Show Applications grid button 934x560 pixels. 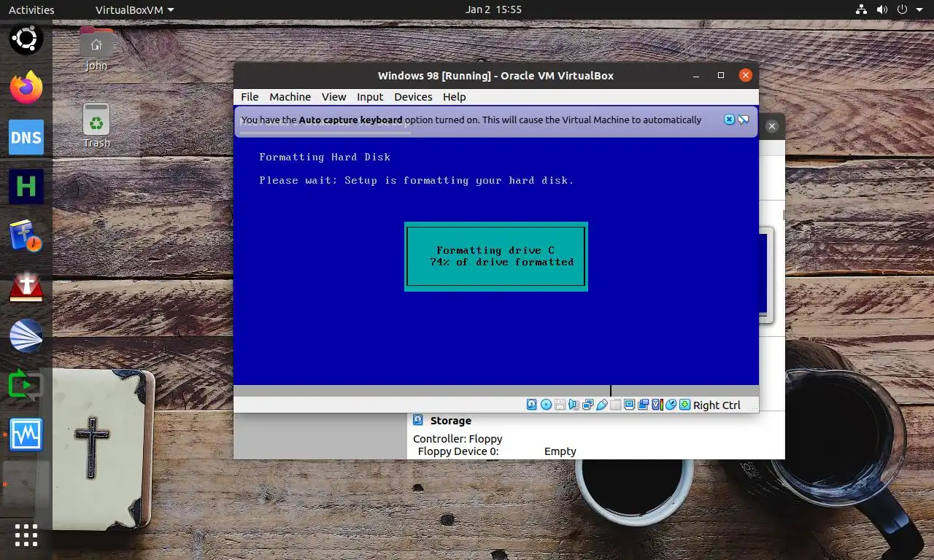[26, 535]
